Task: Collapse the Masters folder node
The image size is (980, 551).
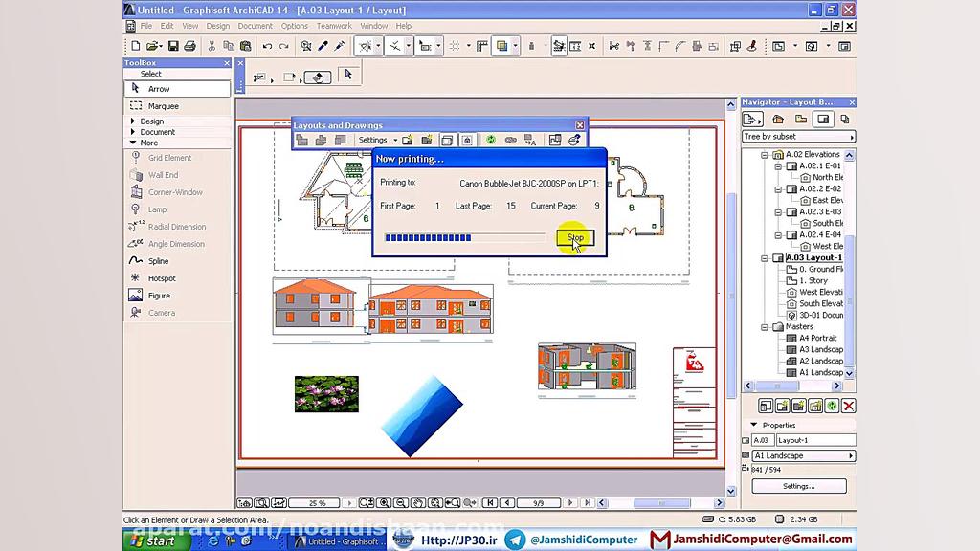Action: pos(765,327)
